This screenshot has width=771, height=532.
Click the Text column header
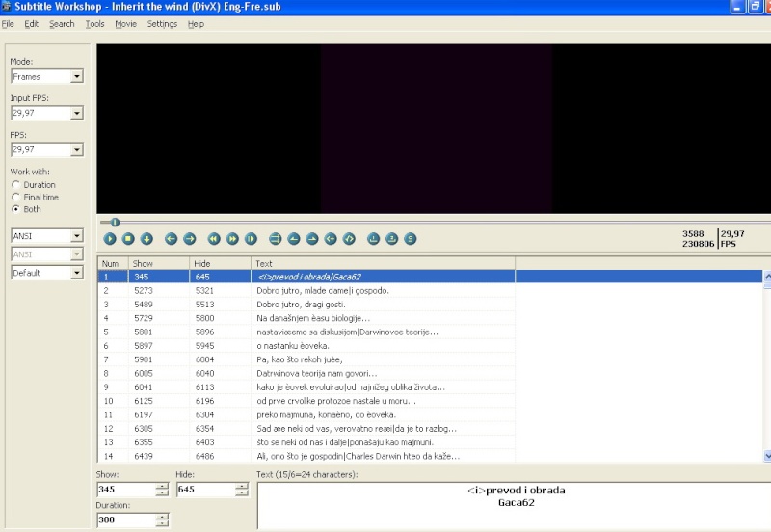(x=383, y=263)
